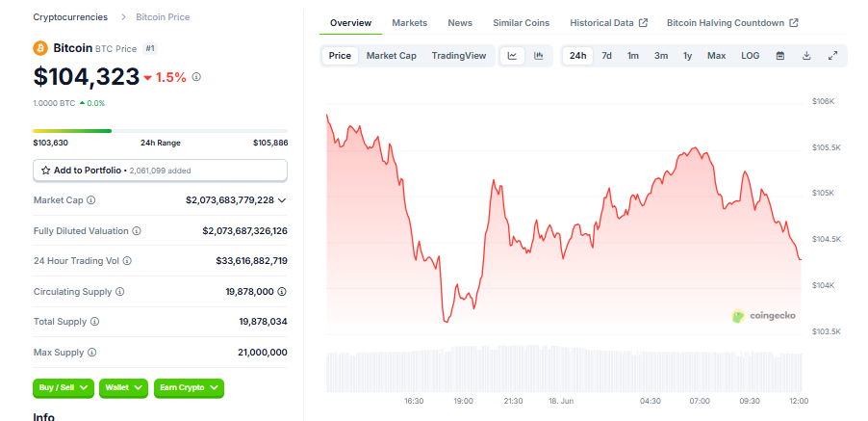Select the Price chart toggle

[x=340, y=56]
